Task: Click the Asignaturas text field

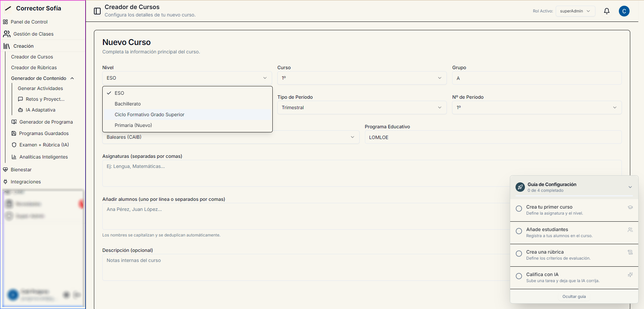Action: (302, 173)
